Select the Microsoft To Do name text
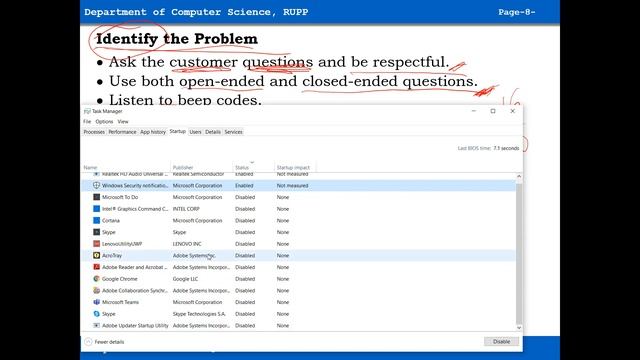Viewport: 640px width, 360px height. tap(120, 197)
